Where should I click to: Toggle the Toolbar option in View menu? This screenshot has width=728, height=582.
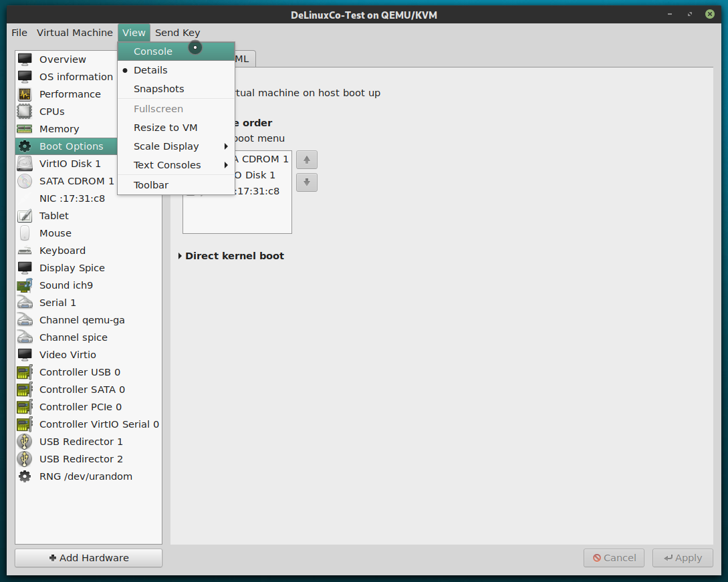click(176, 185)
